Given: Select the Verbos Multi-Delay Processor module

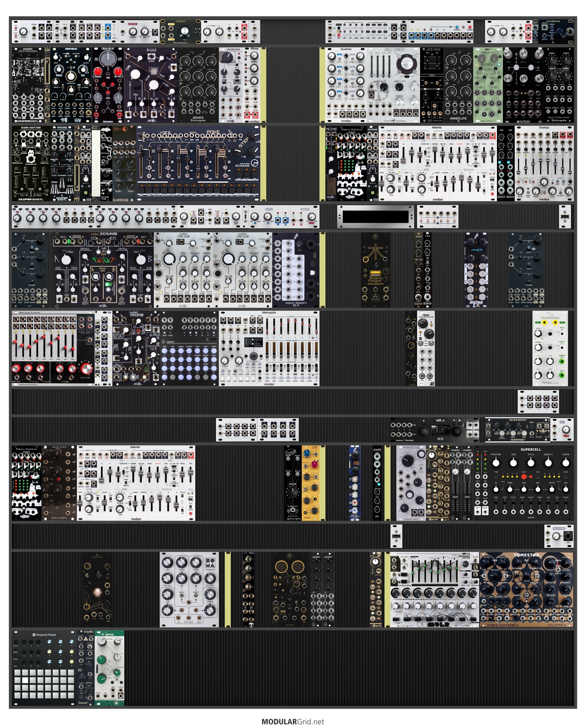Looking at the screenshot, I should (53, 349).
